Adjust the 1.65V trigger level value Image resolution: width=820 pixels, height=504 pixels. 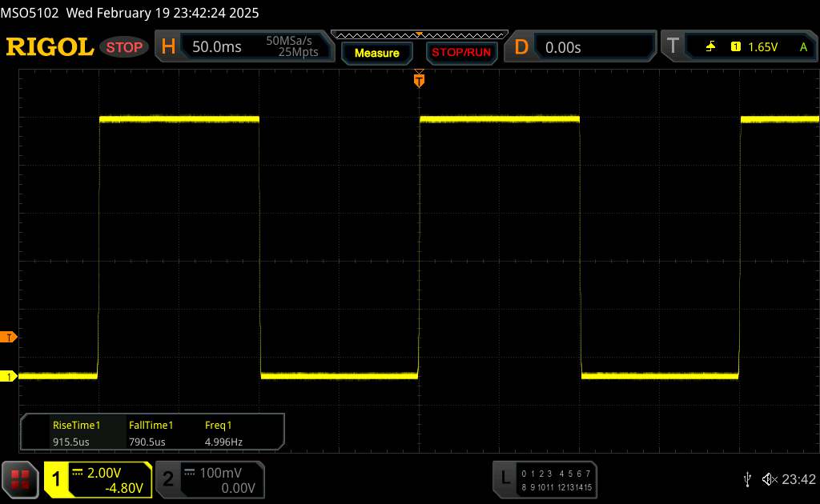762,47
